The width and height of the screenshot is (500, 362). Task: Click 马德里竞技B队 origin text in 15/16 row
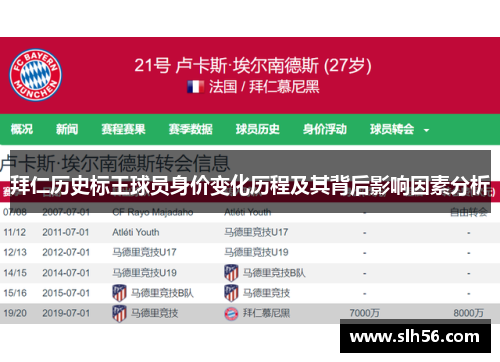(162, 293)
